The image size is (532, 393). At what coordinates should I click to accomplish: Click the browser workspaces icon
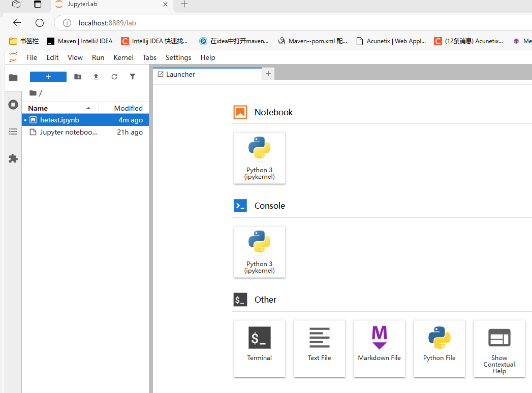(x=16, y=4)
